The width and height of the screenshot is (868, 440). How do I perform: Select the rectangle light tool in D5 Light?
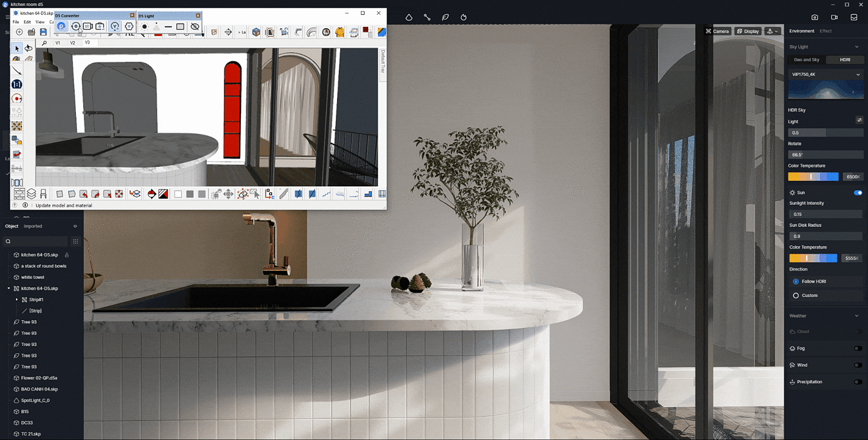[x=180, y=26]
